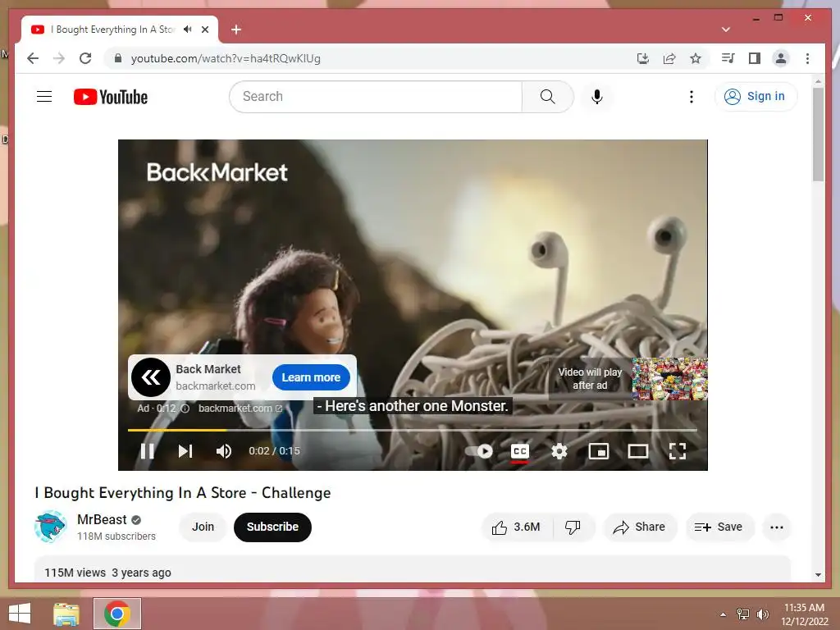Image resolution: width=840 pixels, height=630 pixels.
Task: Switch to theater mode icon
Action: point(638,451)
